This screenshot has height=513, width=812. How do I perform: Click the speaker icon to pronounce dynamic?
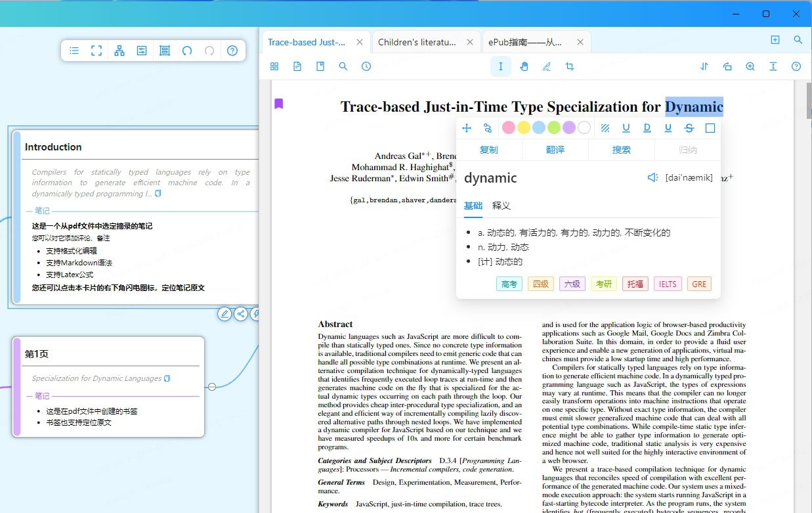point(652,177)
